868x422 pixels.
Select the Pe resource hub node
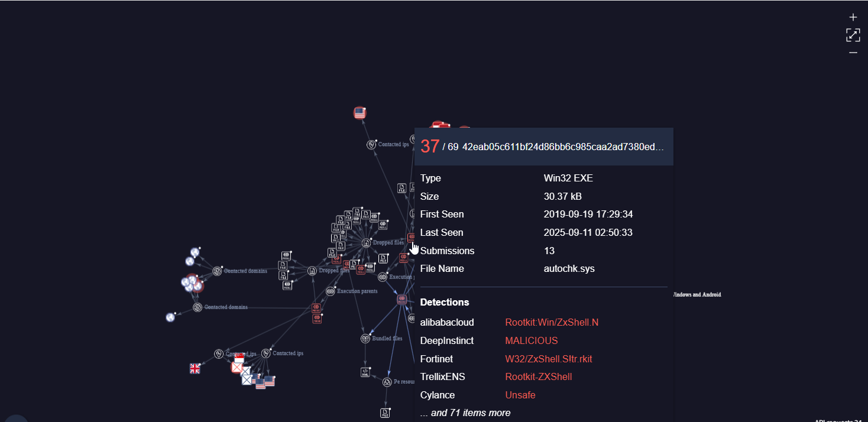pyautogui.click(x=387, y=382)
